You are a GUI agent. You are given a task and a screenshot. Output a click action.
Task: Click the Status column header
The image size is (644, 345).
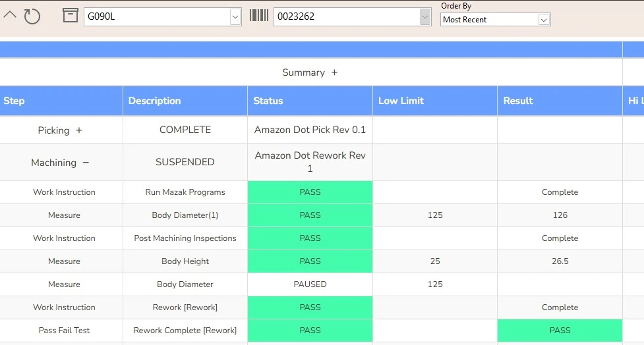point(268,101)
